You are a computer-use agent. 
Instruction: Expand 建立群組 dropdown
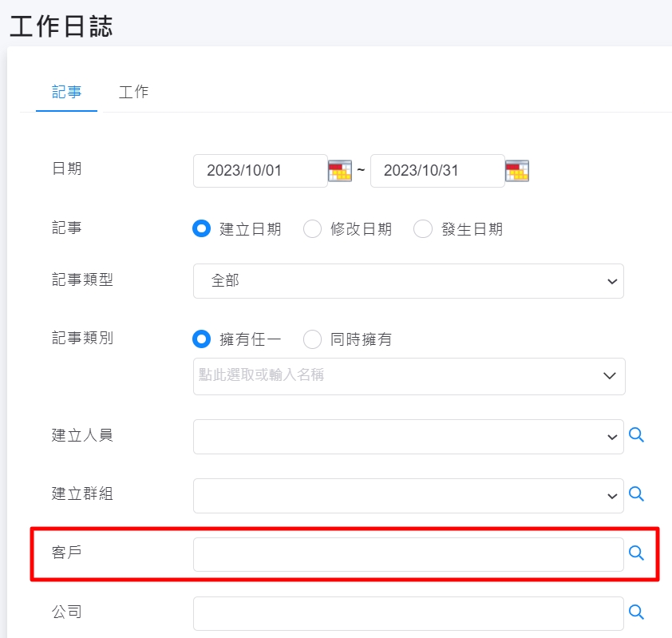[409, 496]
